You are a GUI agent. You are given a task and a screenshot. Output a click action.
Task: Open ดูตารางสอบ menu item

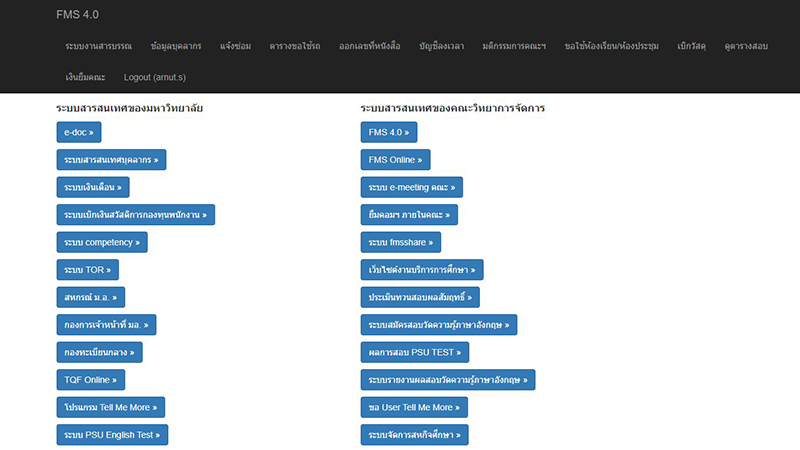point(746,46)
